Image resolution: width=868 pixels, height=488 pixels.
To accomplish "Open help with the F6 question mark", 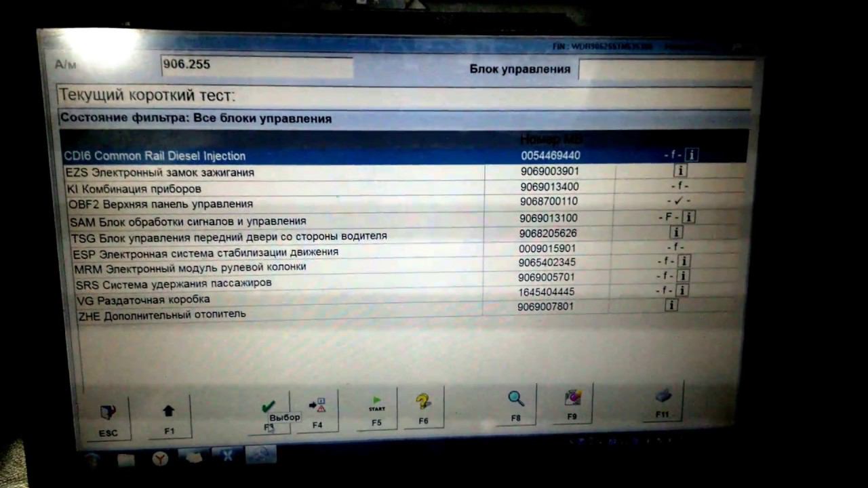I will point(424,407).
